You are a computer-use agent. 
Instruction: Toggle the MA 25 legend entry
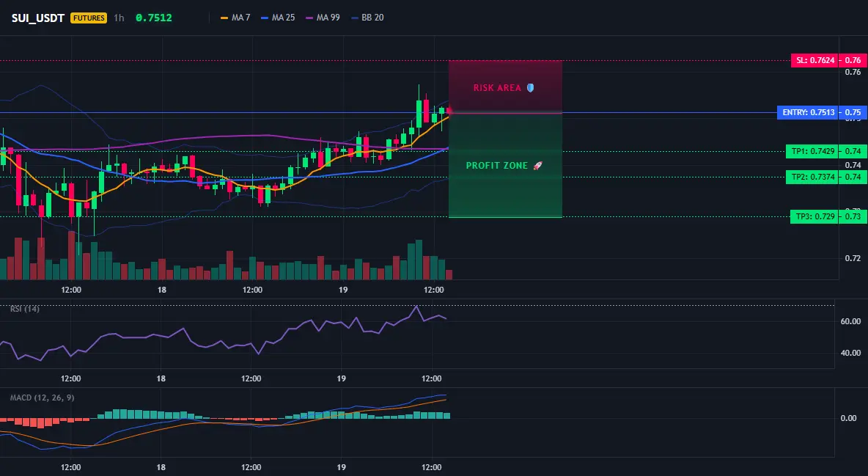[278, 18]
